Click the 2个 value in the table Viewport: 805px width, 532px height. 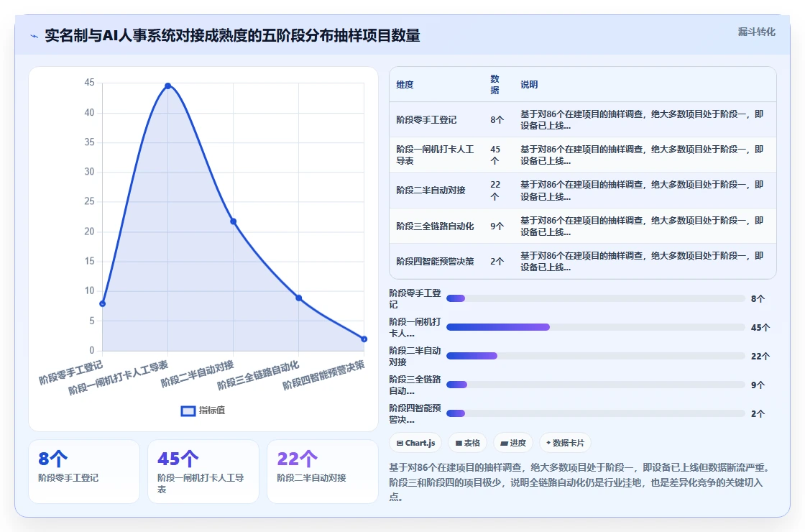[497, 262]
